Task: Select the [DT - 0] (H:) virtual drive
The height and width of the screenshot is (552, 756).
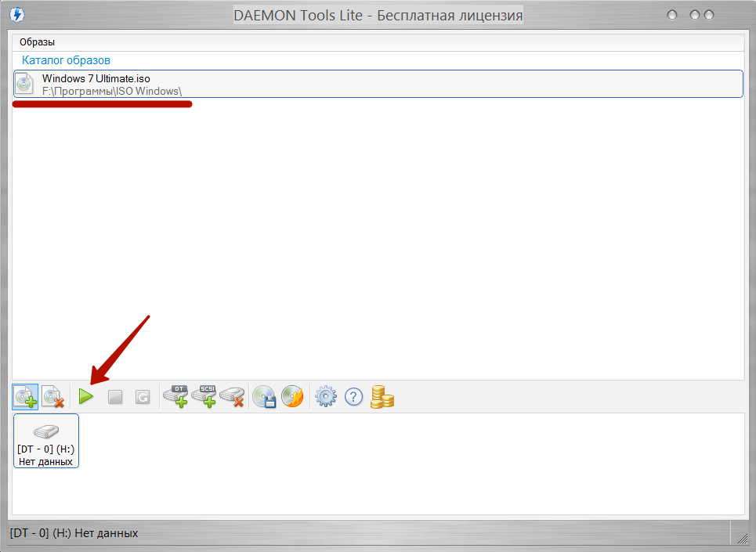Action: [46, 441]
